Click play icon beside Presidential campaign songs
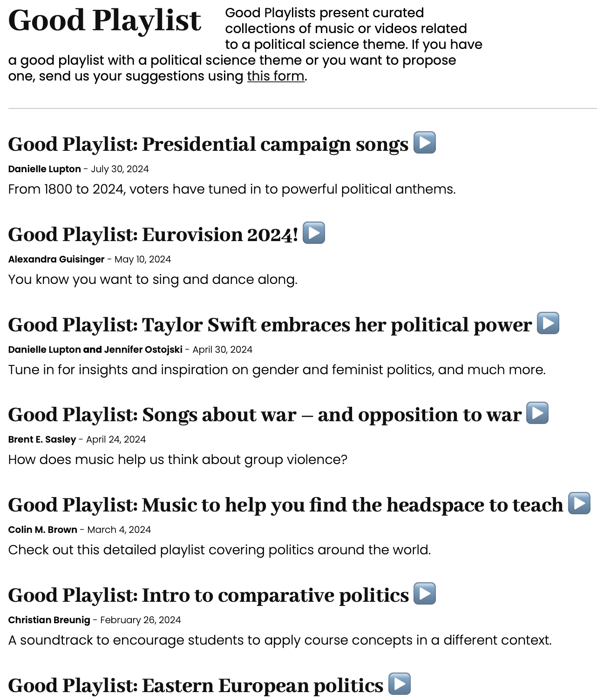 (425, 142)
